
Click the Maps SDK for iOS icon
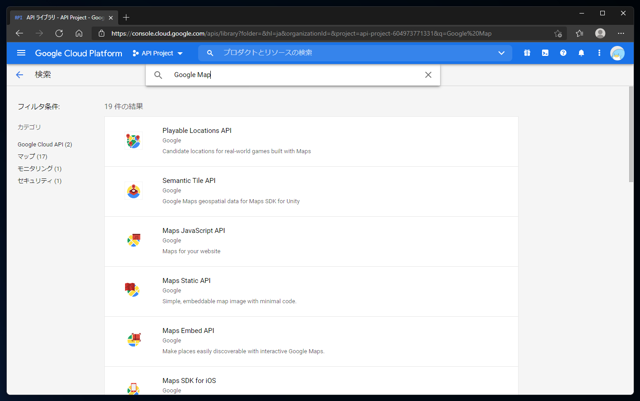click(133, 388)
